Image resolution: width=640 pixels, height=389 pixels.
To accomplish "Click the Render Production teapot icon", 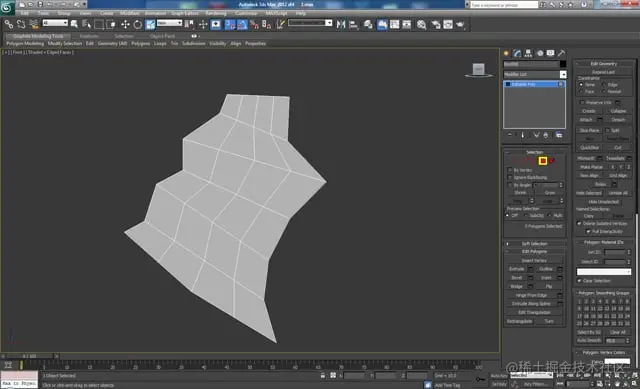I will [460, 24].
